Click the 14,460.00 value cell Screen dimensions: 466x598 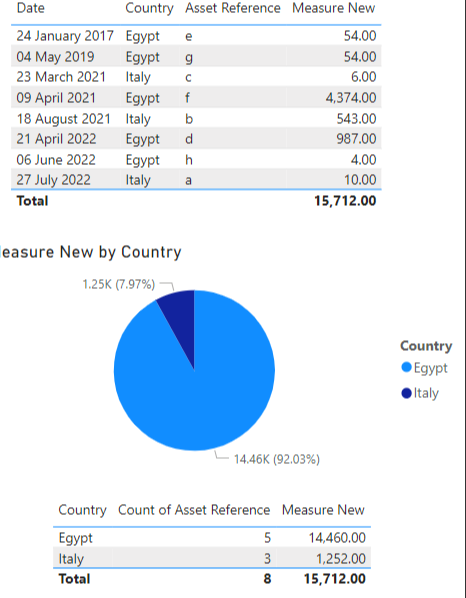337,538
